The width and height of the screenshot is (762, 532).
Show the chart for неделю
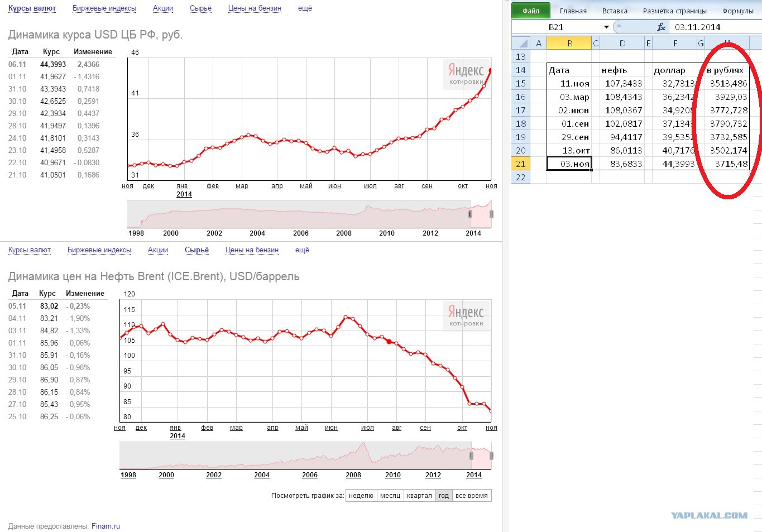[x=361, y=496]
